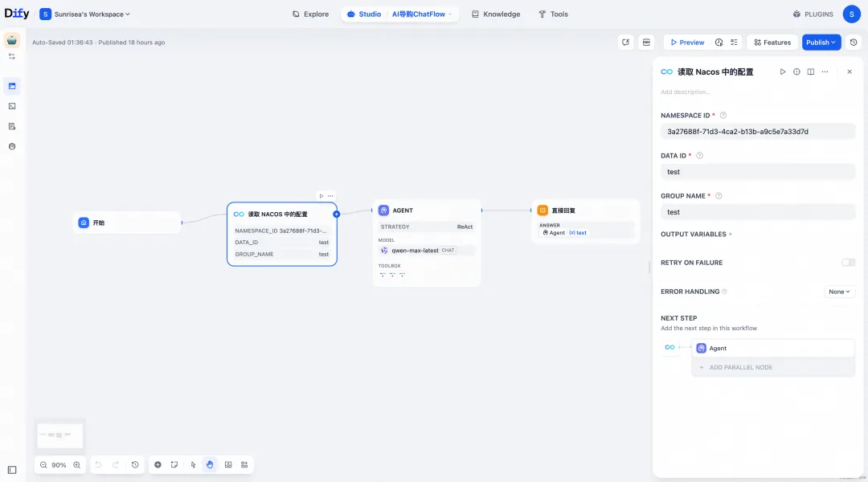Open the Monitoring icon in sidebar

11,147
